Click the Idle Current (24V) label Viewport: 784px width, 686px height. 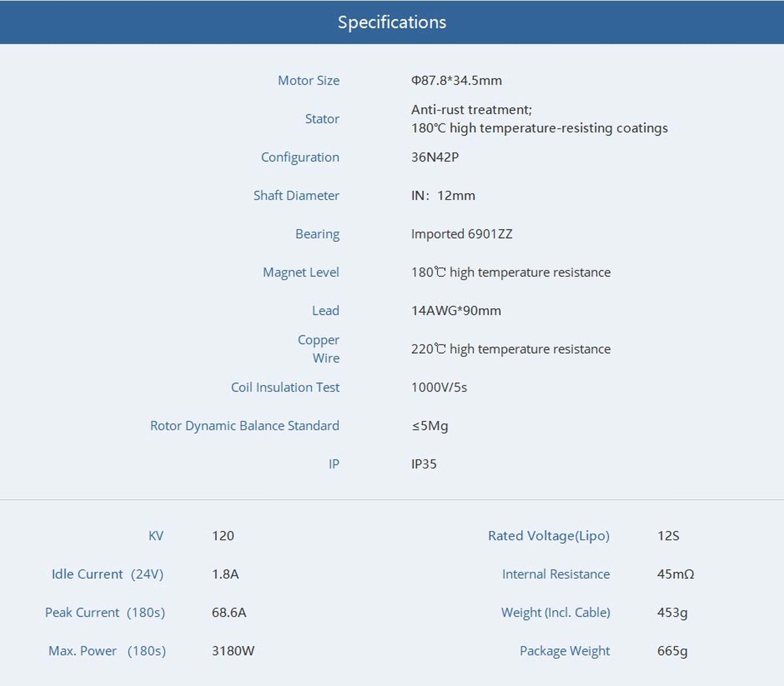pos(107,574)
